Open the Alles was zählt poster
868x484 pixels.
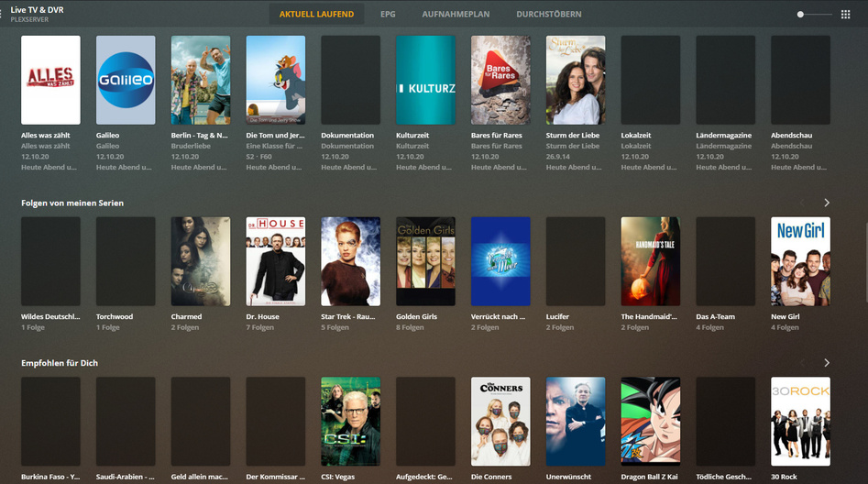pos(50,81)
